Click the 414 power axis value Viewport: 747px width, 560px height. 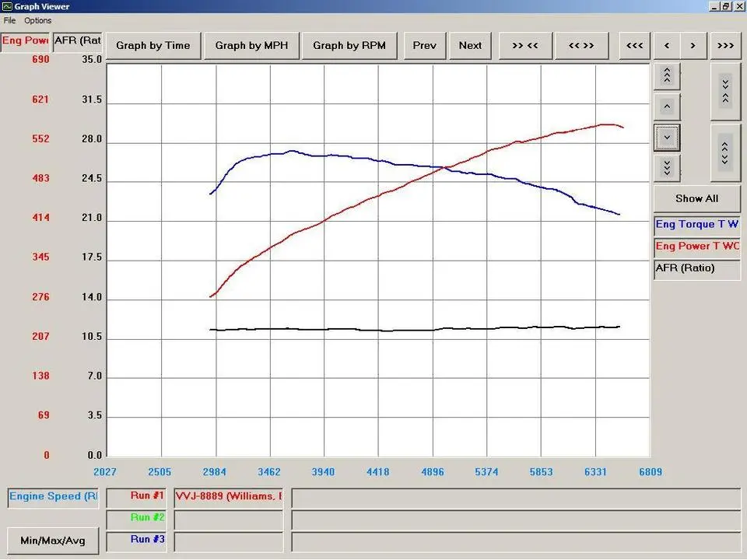pos(40,218)
